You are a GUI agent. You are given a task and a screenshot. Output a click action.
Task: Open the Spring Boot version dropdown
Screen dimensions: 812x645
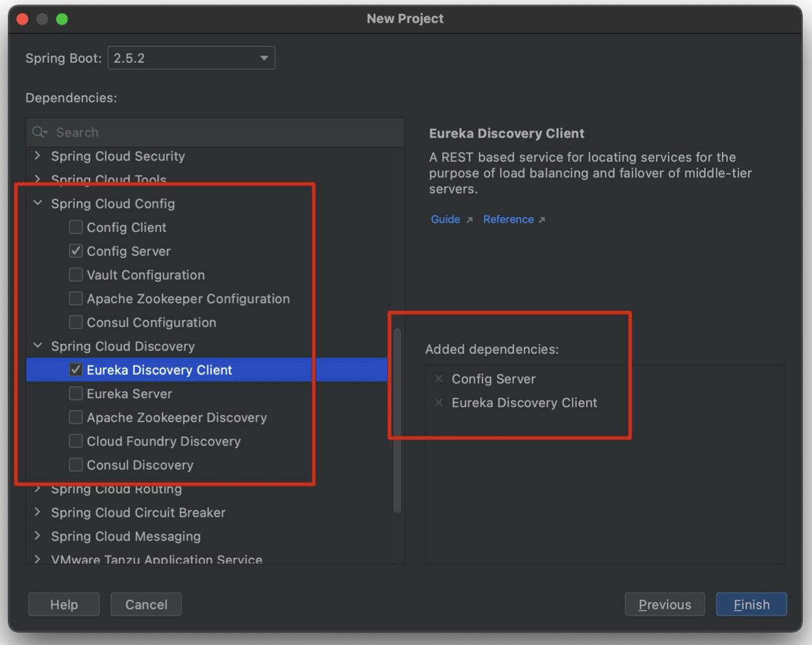(192, 58)
